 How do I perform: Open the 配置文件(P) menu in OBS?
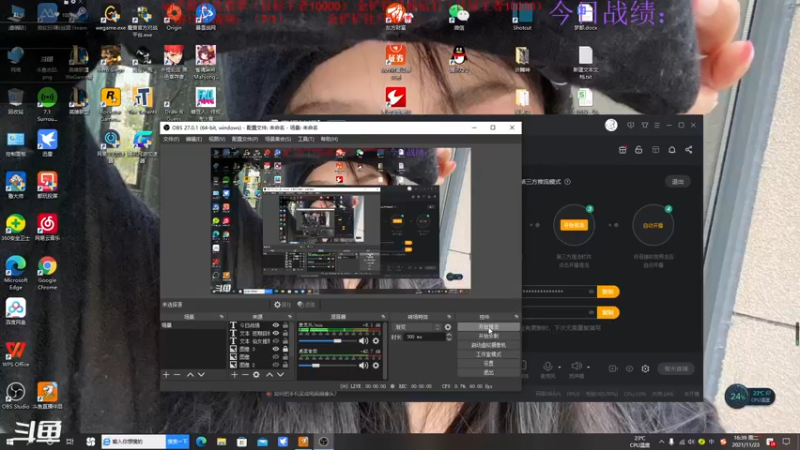coord(245,139)
